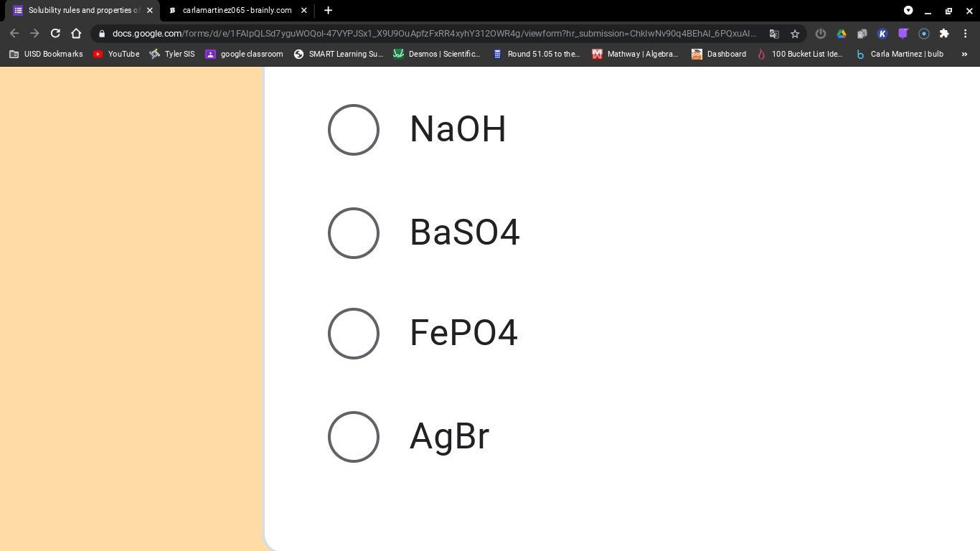Open the Google Drive extension
Viewport: 980px width, 551px height.
pyautogui.click(x=842, y=34)
